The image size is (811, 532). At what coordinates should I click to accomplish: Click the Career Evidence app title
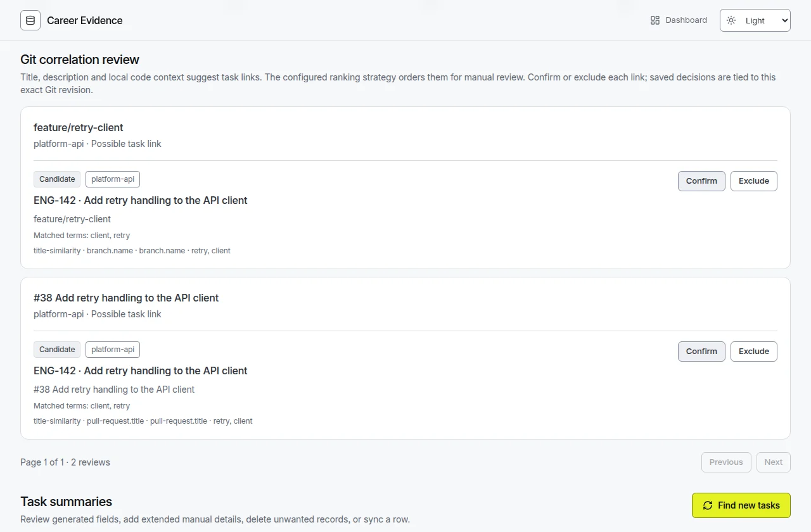85,20
